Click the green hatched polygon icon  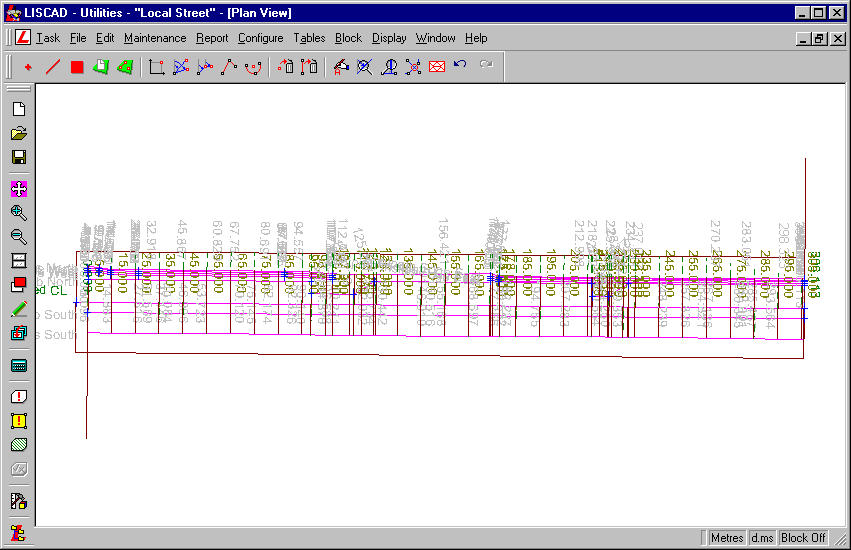point(19,445)
